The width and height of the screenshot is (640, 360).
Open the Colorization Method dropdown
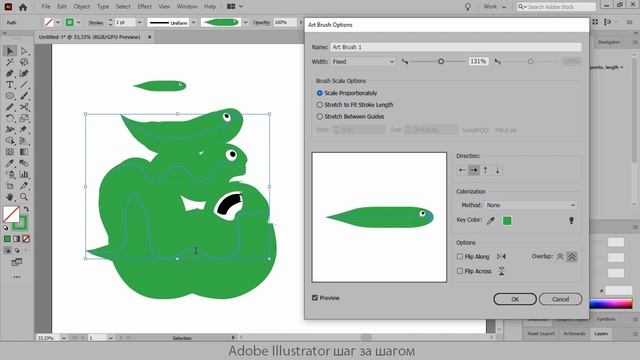coord(531,205)
